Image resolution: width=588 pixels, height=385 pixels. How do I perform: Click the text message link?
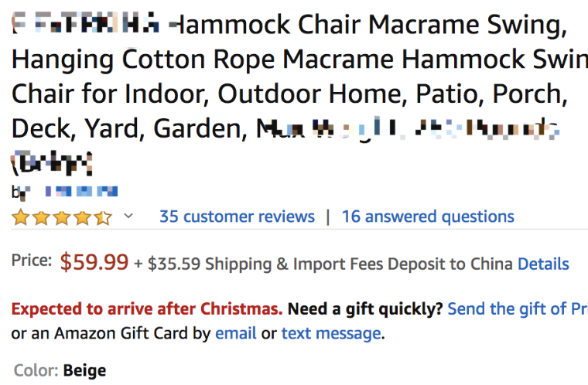(x=330, y=334)
